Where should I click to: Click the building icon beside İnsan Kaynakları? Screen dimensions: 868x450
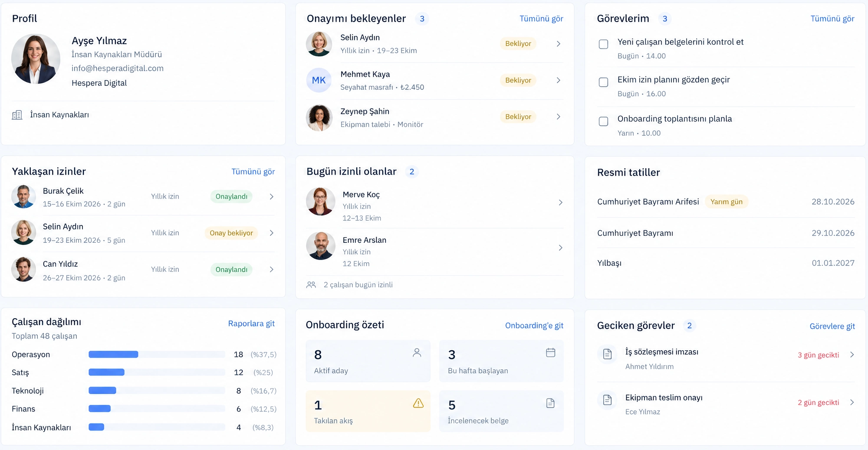coord(17,115)
